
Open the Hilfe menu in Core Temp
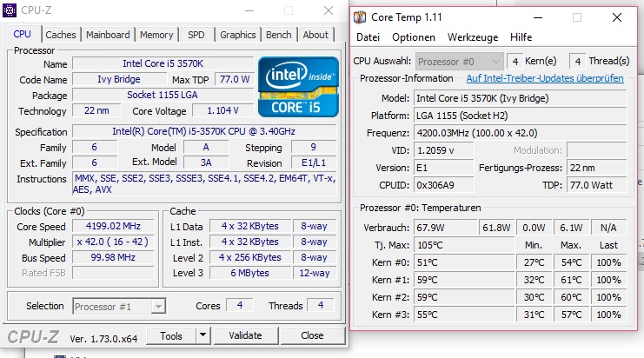(x=521, y=37)
